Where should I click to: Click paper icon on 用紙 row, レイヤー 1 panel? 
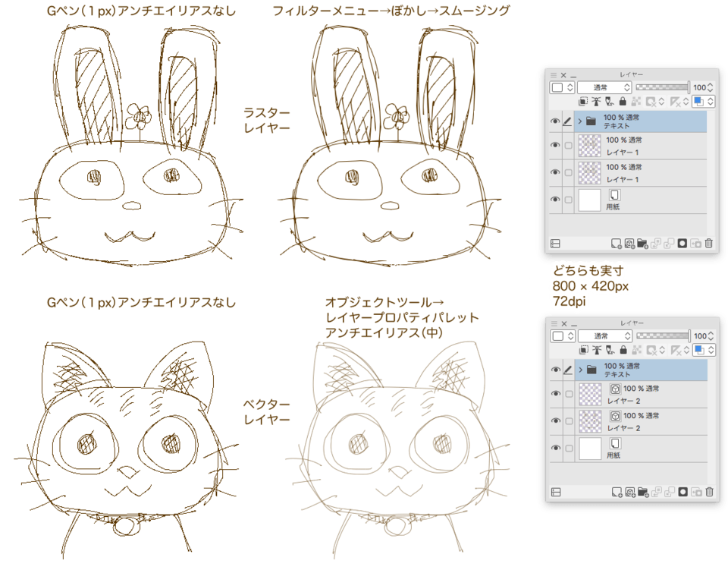click(x=615, y=195)
